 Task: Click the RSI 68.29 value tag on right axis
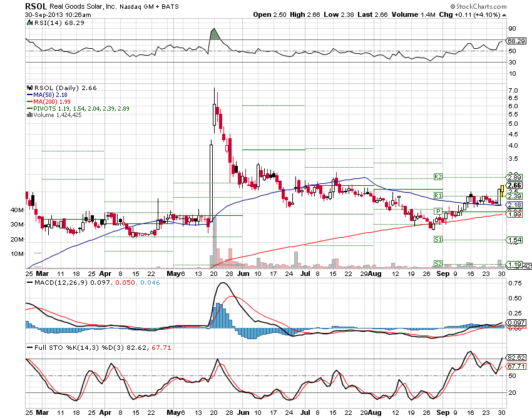pyautogui.click(x=516, y=41)
